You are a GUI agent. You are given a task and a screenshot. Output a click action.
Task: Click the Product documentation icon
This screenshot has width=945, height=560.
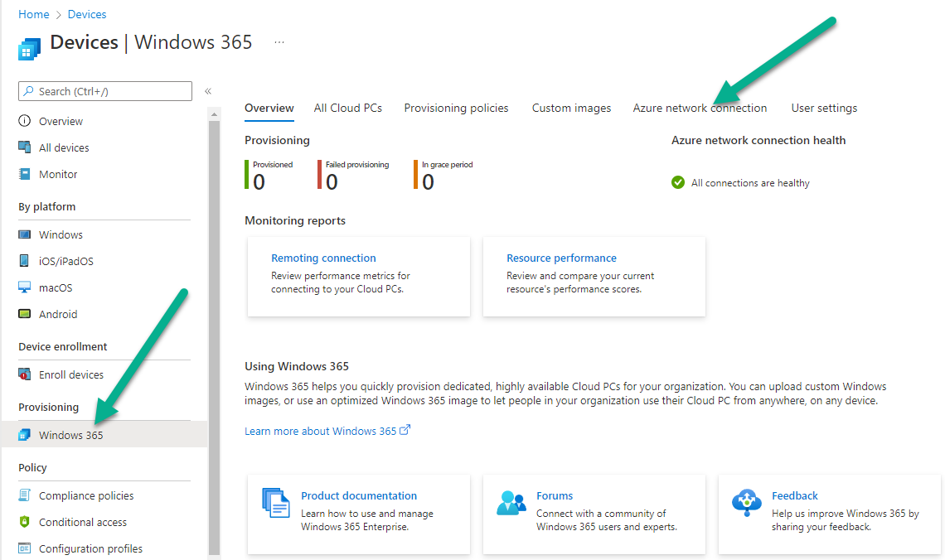[275, 503]
